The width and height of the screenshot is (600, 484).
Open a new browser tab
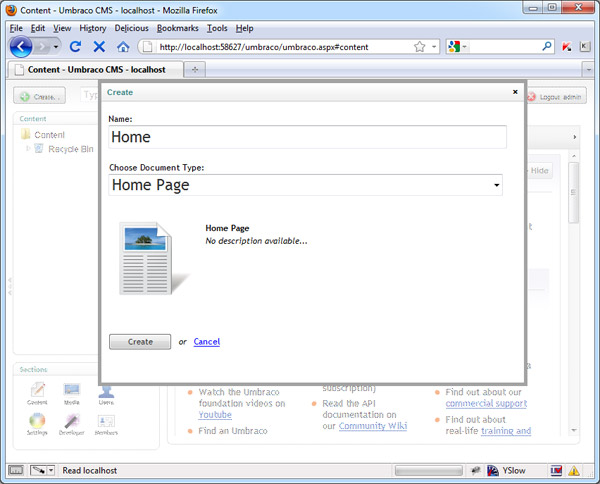pos(195,70)
